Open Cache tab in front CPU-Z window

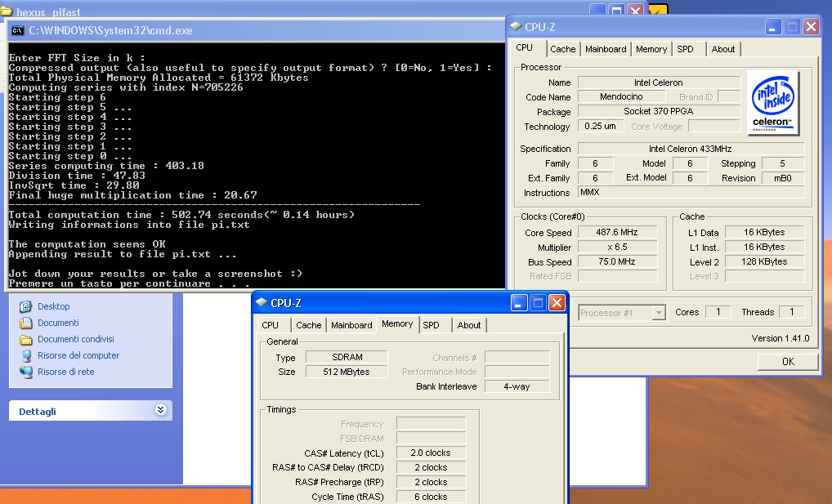[x=309, y=325]
